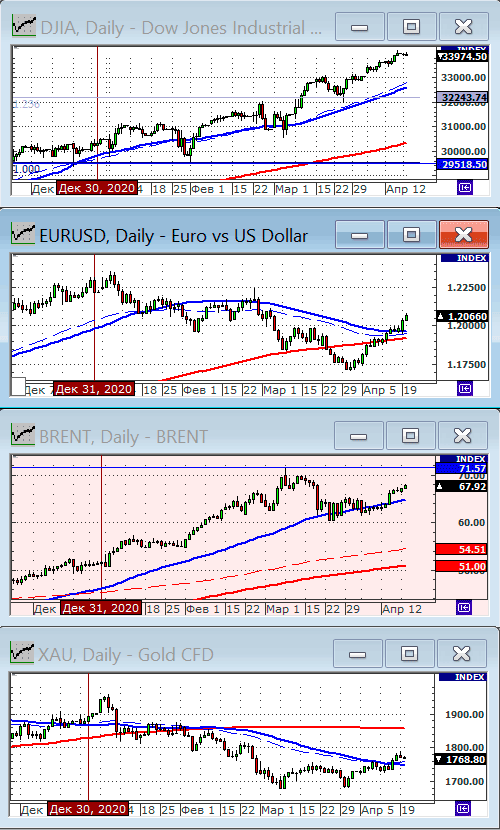
Task: Click the INDEX label in EURUSD chart
Action: point(464,258)
